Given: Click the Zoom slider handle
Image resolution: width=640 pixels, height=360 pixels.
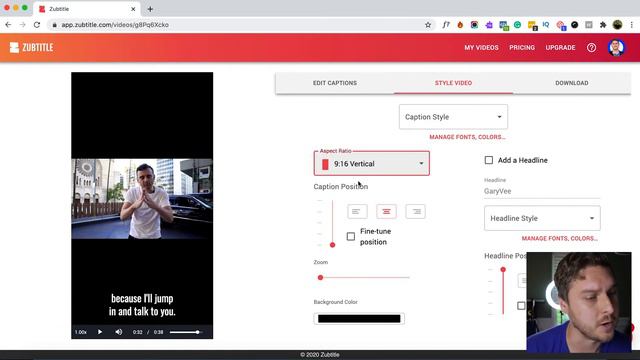Looking at the screenshot, I should [320, 278].
